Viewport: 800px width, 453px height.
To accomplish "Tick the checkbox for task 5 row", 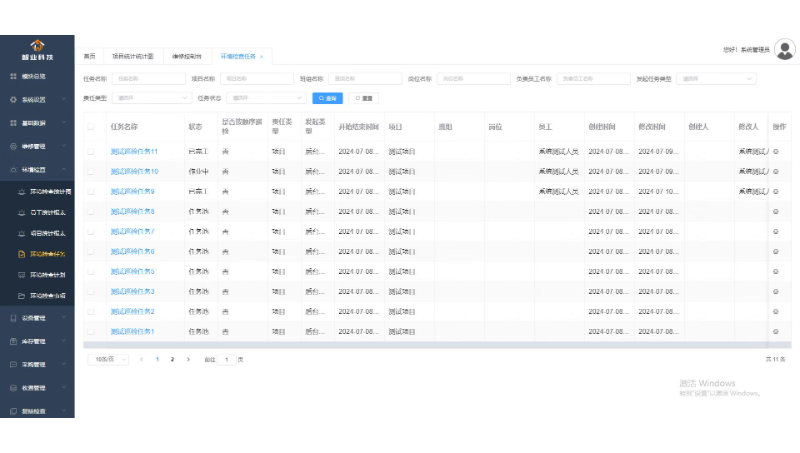I will tap(91, 271).
